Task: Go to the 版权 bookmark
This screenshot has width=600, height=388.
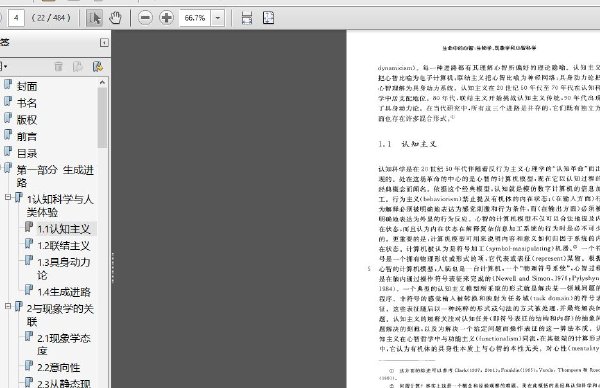Action: [27, 120]
